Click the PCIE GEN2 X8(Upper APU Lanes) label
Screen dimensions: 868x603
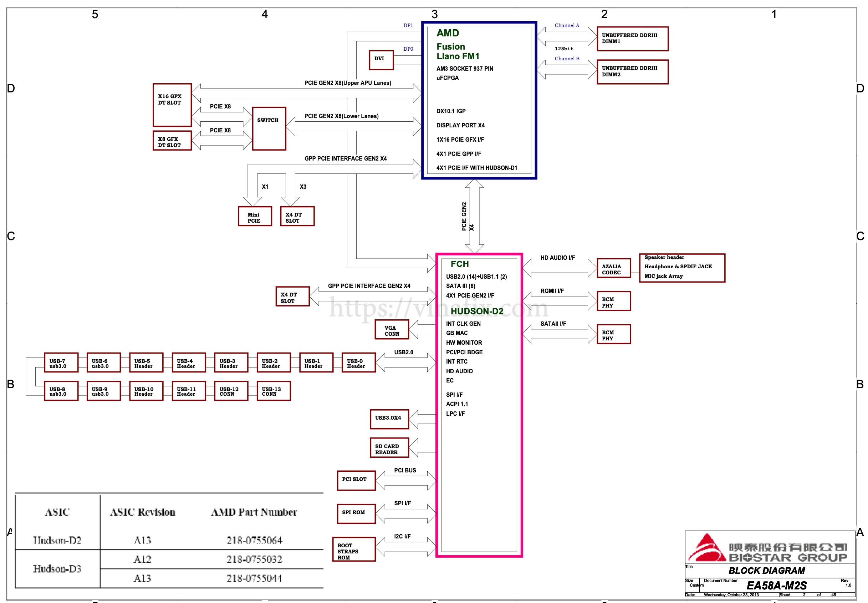tap(347, 83)
